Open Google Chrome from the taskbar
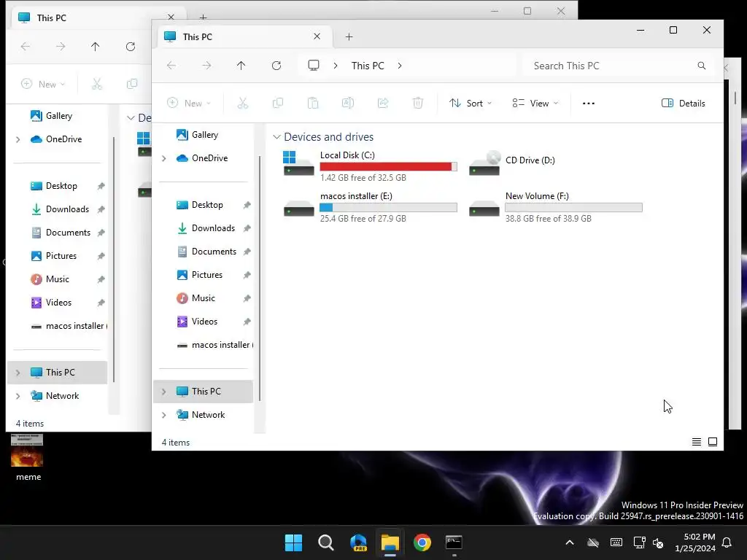The height and width of the screenshot is (560, 747). tap(422, 542)
